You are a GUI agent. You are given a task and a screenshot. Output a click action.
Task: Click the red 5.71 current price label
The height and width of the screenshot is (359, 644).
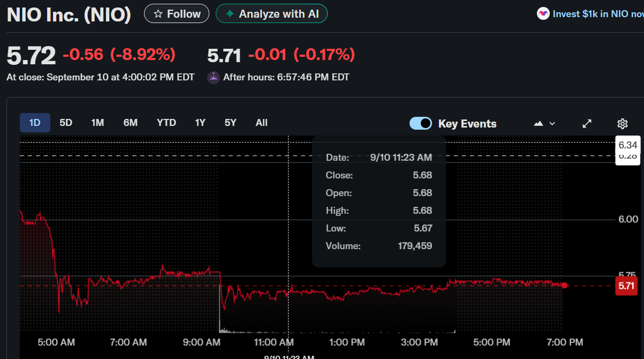point(626,286)
